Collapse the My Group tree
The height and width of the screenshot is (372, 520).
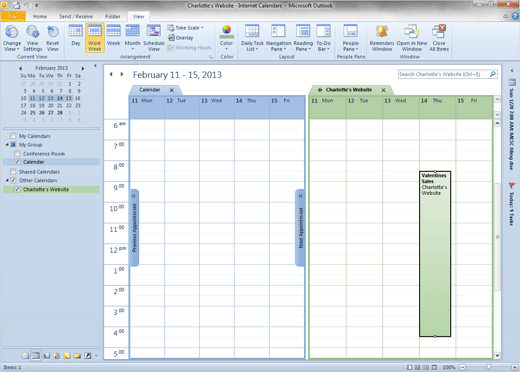pyautogui.click(x=7, y=145)
